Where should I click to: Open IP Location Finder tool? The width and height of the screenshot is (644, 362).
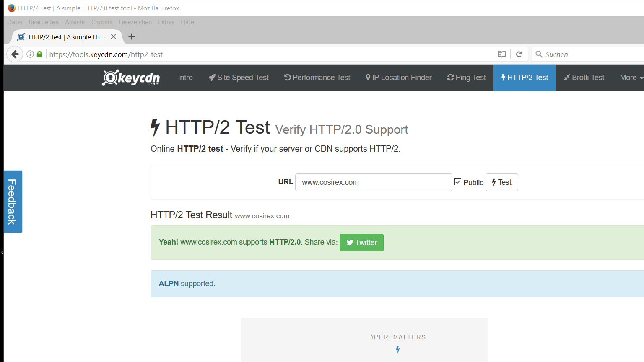tap(398, 78)
